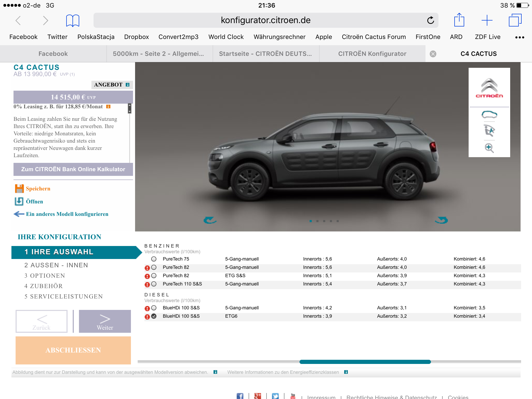
Task: Rotate the car view right
Action: [x=441, y=220]
